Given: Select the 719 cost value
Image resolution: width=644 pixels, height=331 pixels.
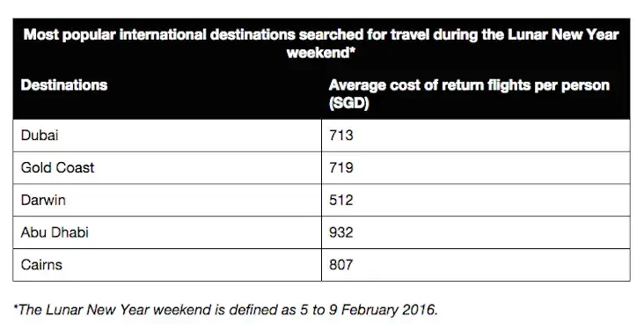Looking at the screenshot, I should click(x=340, y=168).
